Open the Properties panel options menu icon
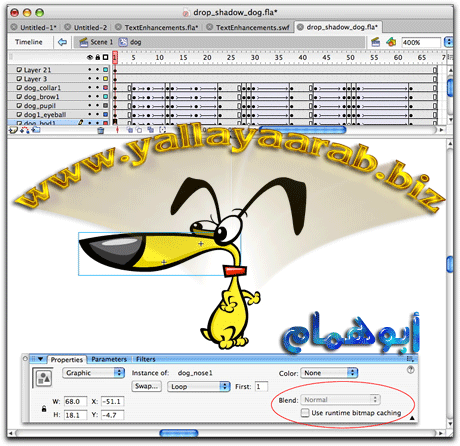The height and width of the screenshot is (446, 460). point(410,359)
